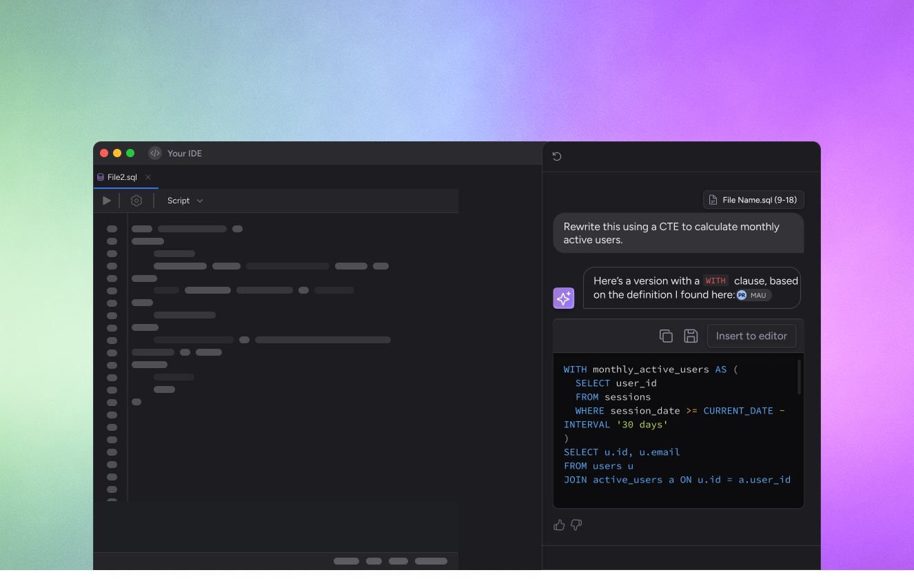Save the generated SQL snippet
Image resolution: width=914 pixels, height=588 pixels.
pos(691,336)
